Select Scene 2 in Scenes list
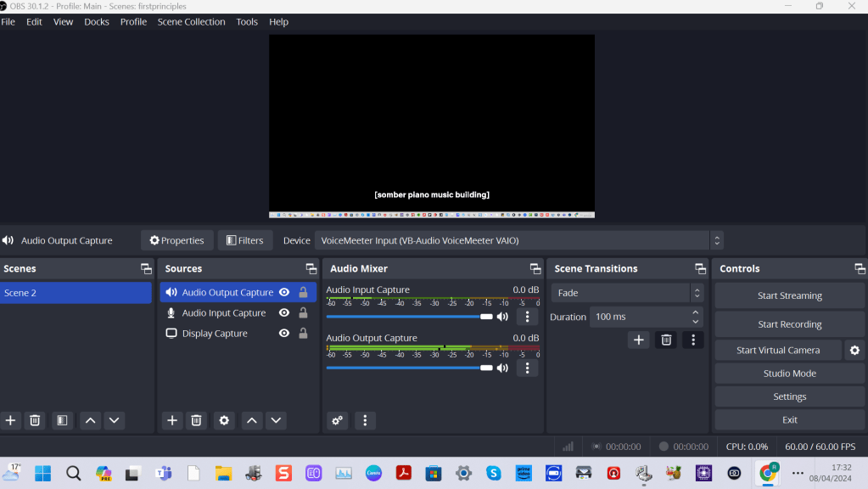The height and width of the screenshot is (489, 868). (76, 293)
